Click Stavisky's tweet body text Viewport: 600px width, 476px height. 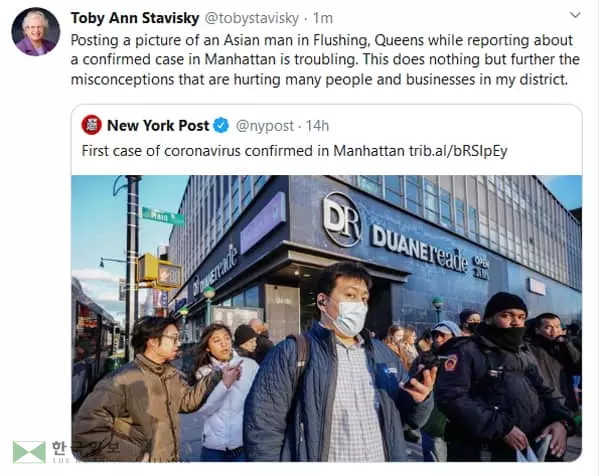pos(325,60)
